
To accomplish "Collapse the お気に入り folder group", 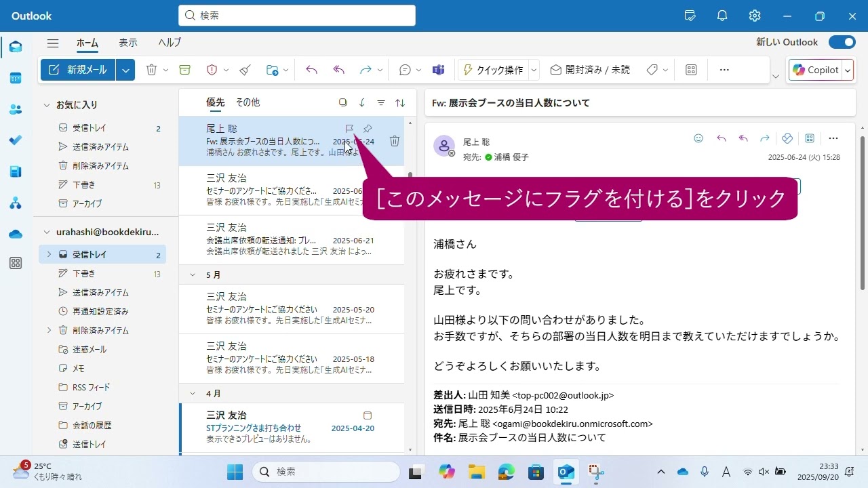I will 47,105.
